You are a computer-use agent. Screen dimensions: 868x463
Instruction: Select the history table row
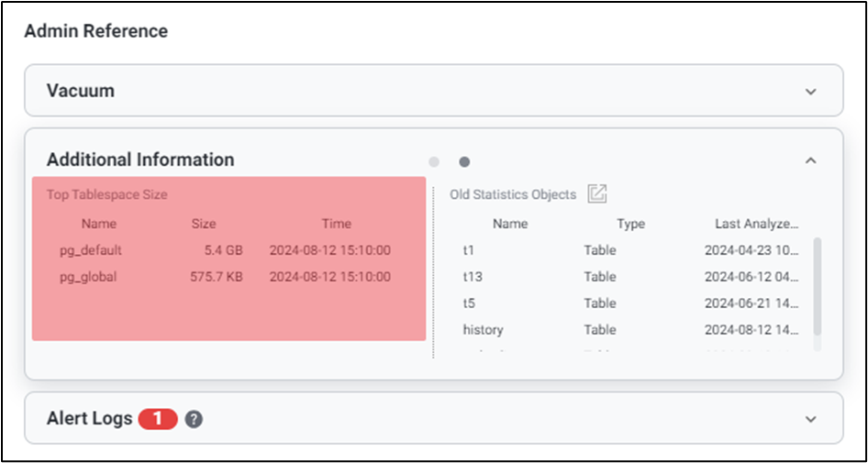[483, 330]
